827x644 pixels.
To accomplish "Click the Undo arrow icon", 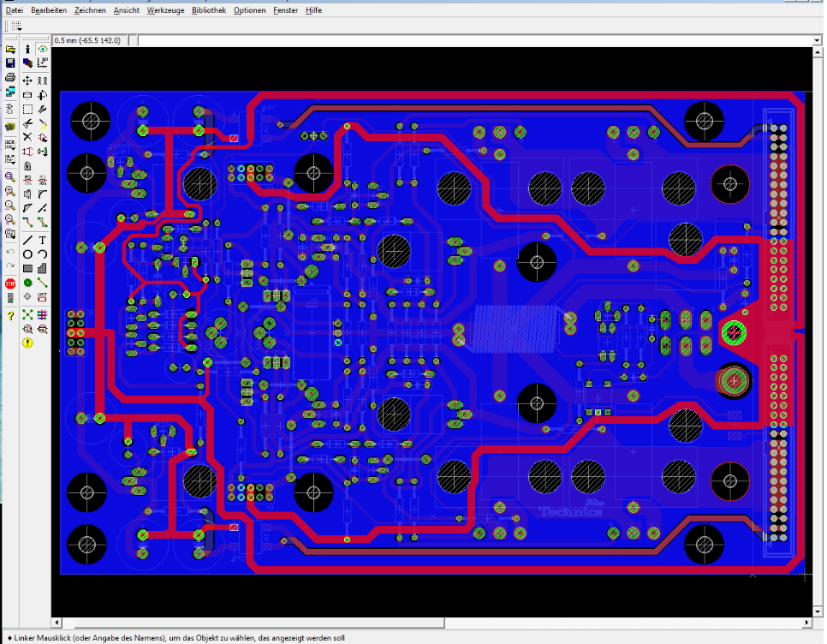I will click(x=10, y=252).
